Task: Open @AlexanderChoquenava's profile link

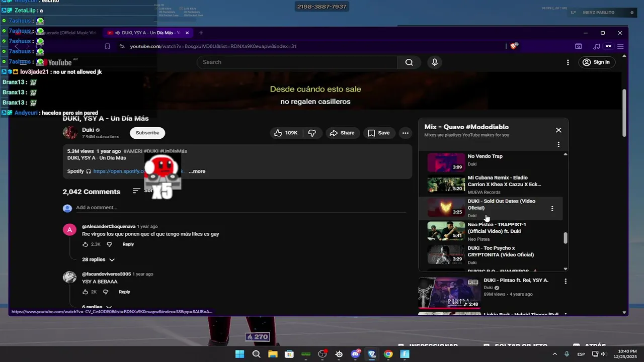Action: (109, 227)
